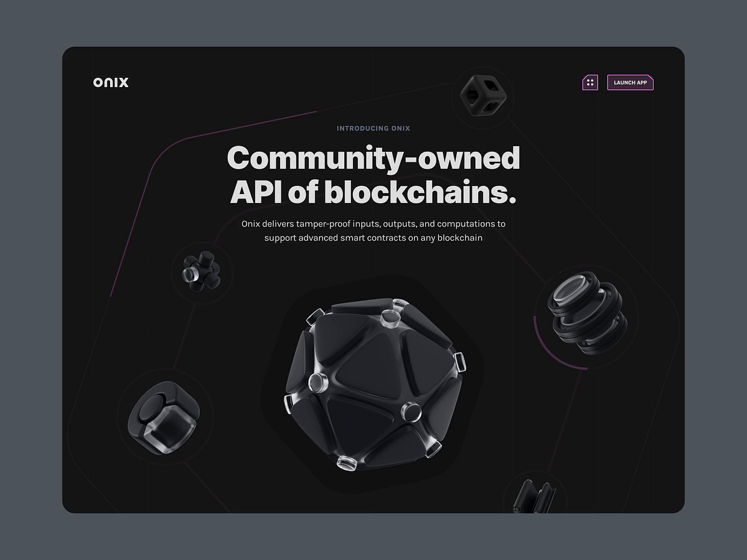Select the onix brand name in header
The height and width of the screenshot is (560, 747).
point(110,82)
